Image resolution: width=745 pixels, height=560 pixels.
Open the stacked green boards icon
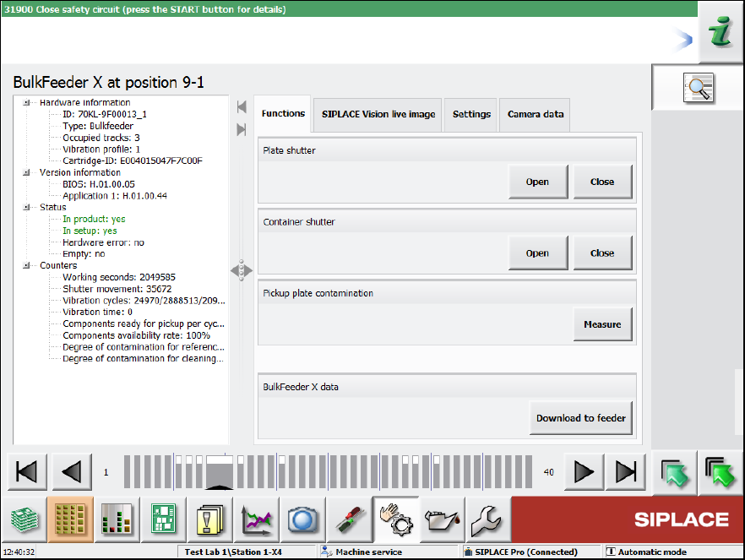(x=24, y=519)
